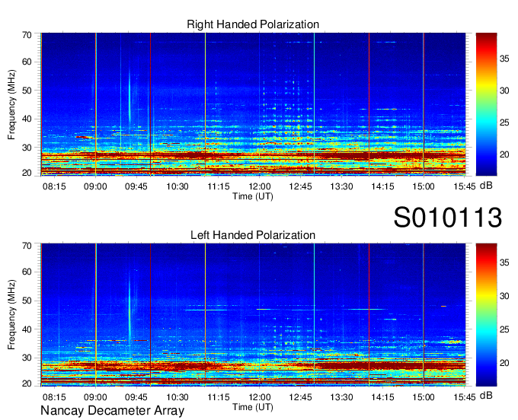Click 12:00 time tick on Right Handed plot

tap(260, 186)
